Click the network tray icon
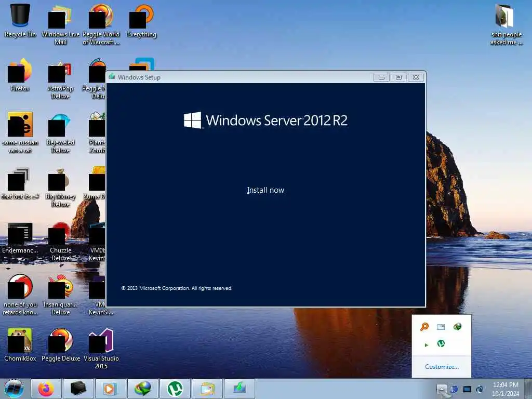 tap(454, 389)
